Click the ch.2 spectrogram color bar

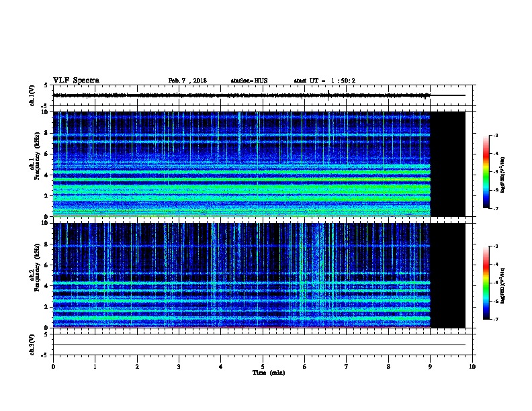(x=486, y=283)
